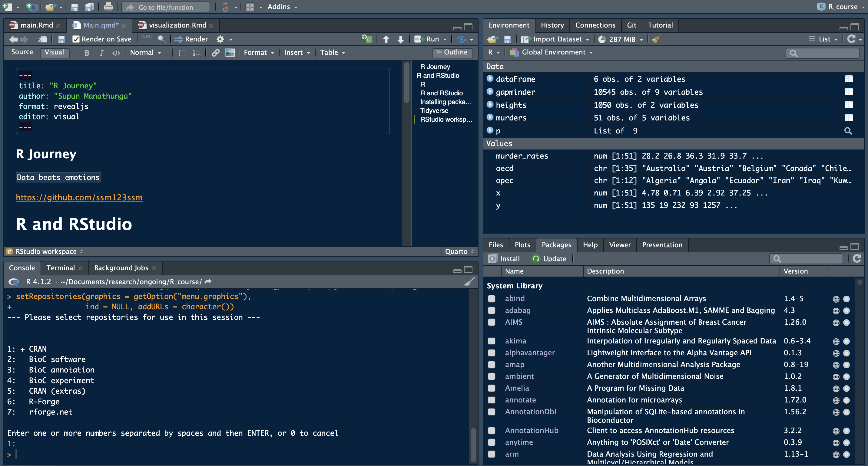This screenshot has height=466, width=868.
Task: Go to previous chunk with up arrow
Action: (x=386, y=39)
